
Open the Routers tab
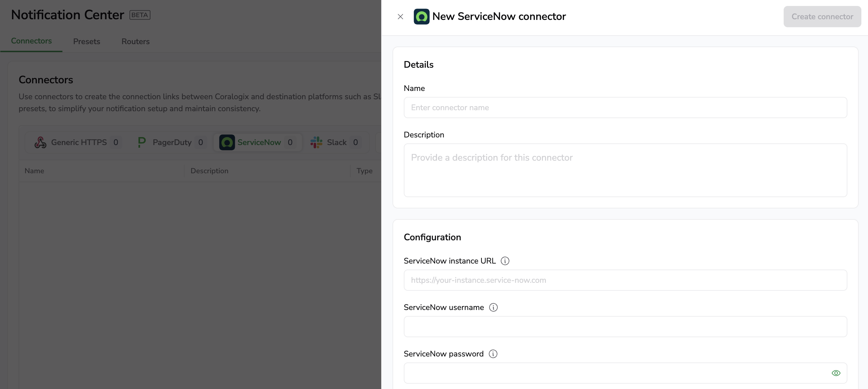pos(135,41)
